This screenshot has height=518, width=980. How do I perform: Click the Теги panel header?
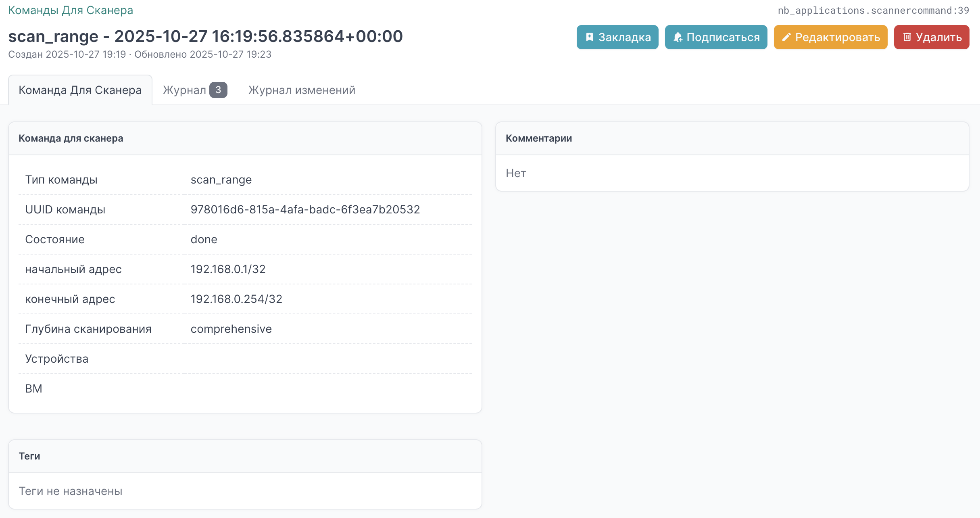29,456
